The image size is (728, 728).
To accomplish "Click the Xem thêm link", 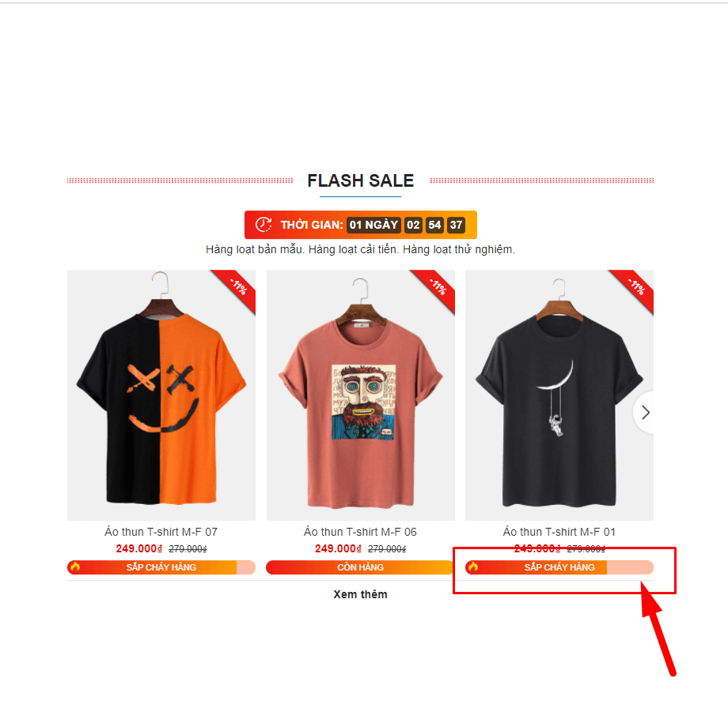I will (x=360, y=594).
